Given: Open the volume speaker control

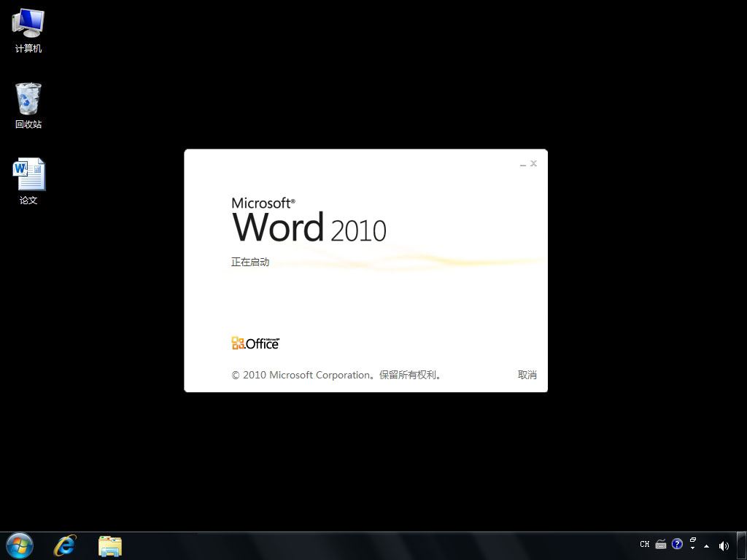Looking at the screenshot, I should click(x=724, y=546).
